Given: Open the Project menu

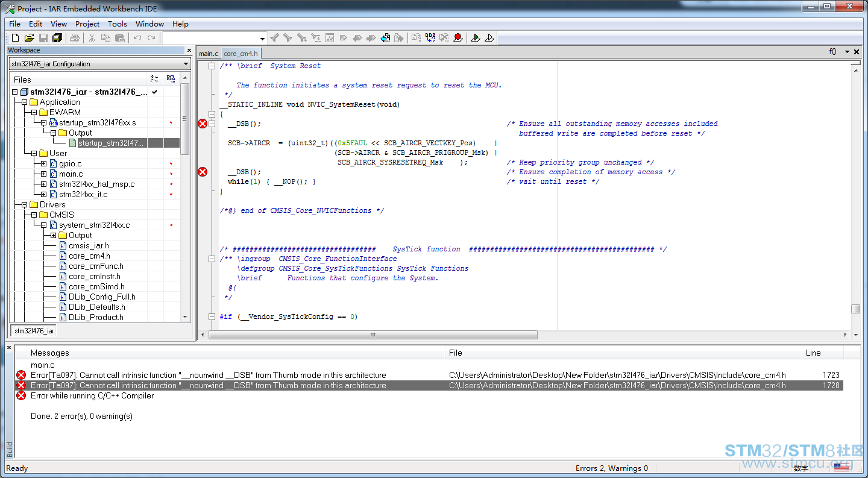Looking at the screenshot, I should [x=87, y=24].
